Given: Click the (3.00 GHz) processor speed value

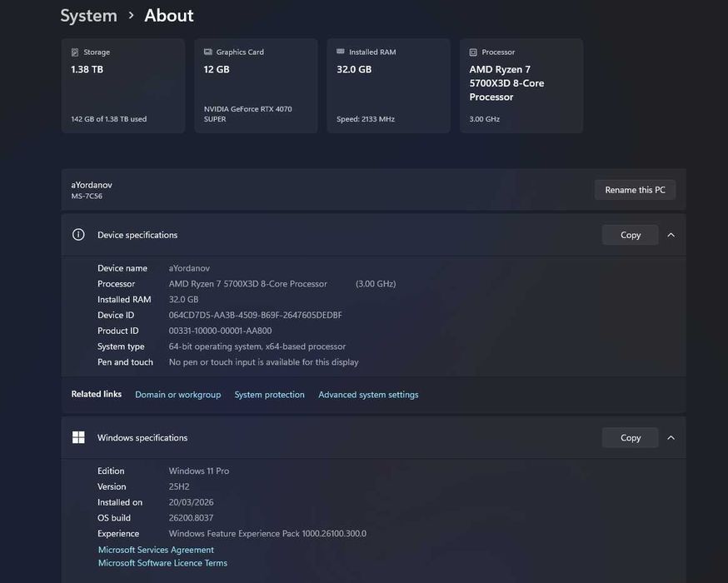Looking at the screenshot, I should [376, 284].
